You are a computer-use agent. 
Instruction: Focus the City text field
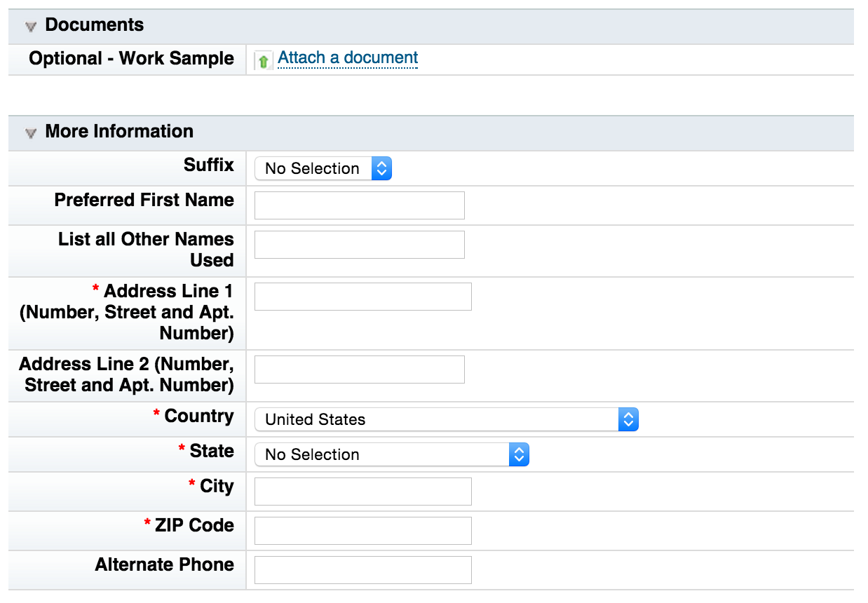click(x=362, y=492)
